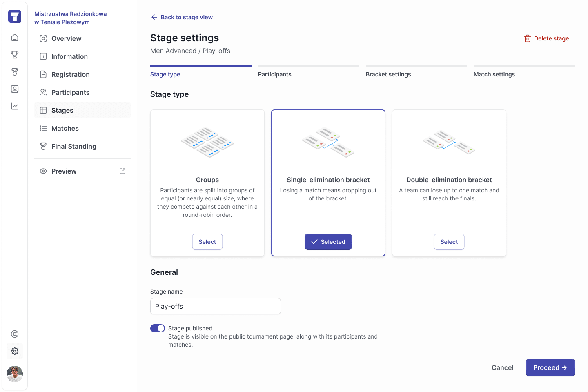Open the trophy tournaments icon

click(15, 55)
